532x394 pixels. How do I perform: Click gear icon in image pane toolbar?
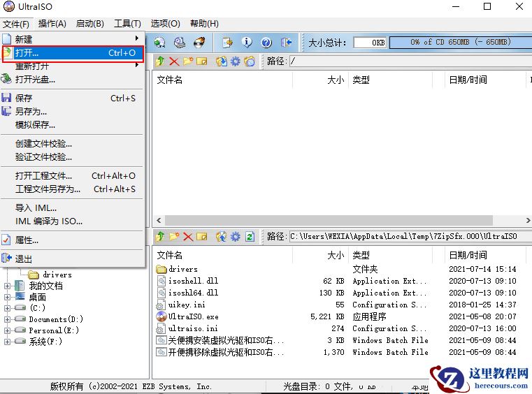(235, 61)
